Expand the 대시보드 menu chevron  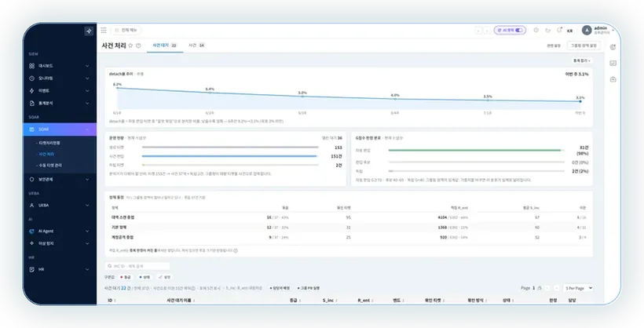(87, 66)
